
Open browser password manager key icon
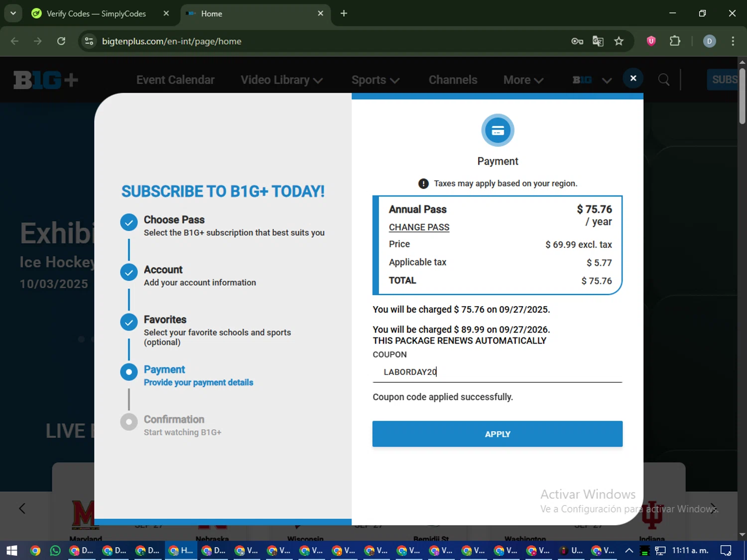(577, 41)
